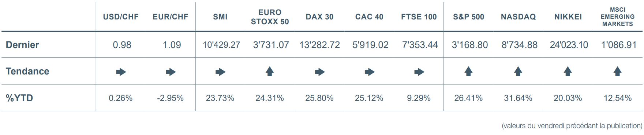
Task: Click the NASDAQ upward trend arrow
Action: pyautogui.click(x=518, y=72)
